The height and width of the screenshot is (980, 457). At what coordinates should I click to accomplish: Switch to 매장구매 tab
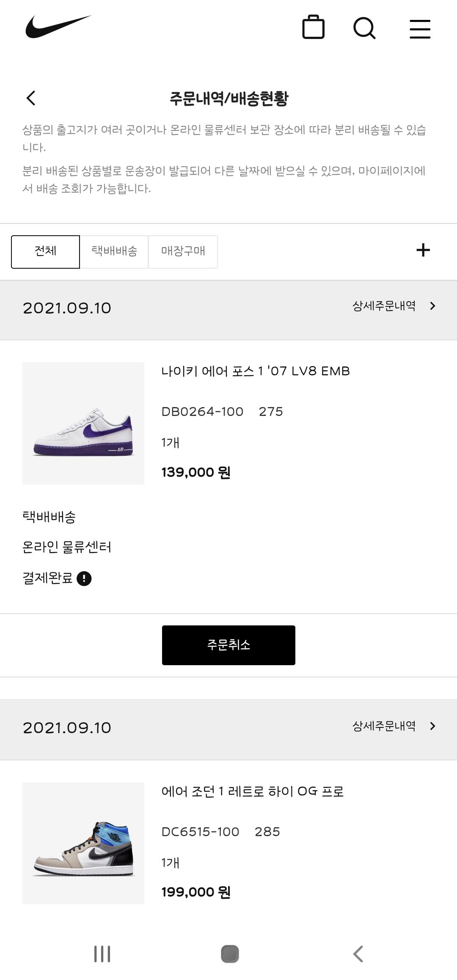(x=183, y=252)
